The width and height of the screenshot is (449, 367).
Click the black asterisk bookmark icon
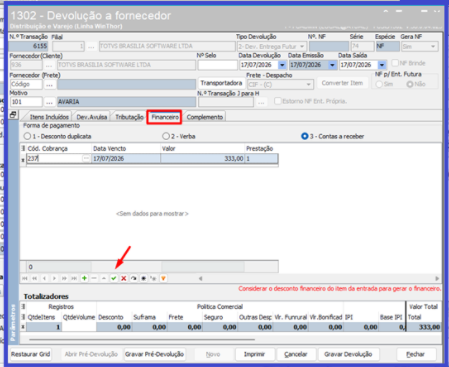click(x=144, y=278)
